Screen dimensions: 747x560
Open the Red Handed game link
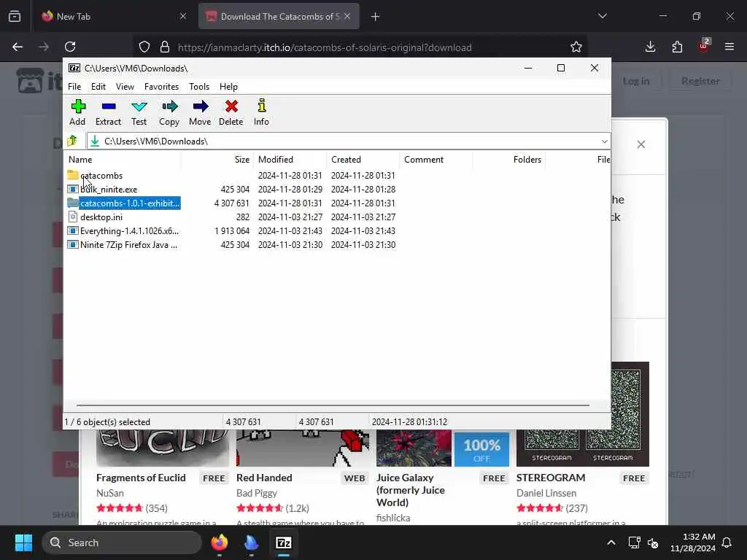coord(264,478)
